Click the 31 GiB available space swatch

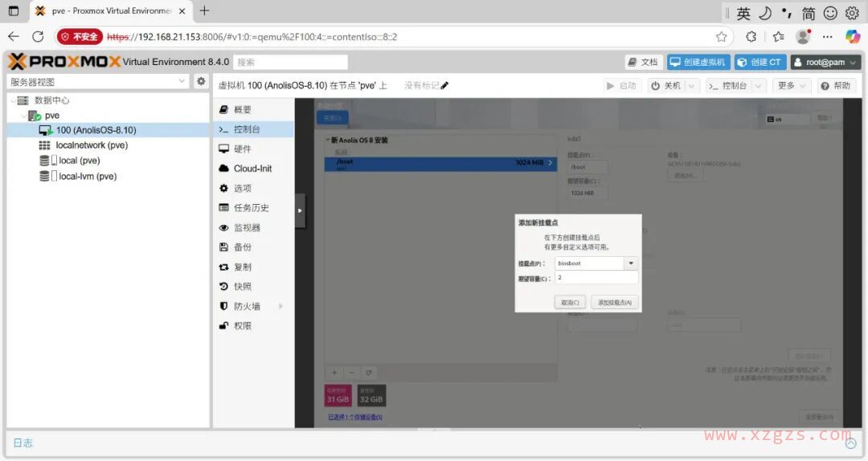coord(337,395)
